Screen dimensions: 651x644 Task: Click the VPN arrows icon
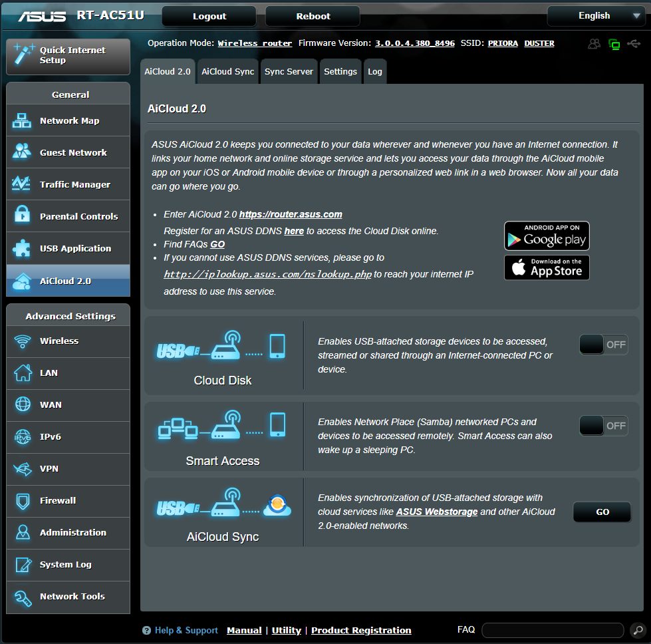tap(23, 468)
